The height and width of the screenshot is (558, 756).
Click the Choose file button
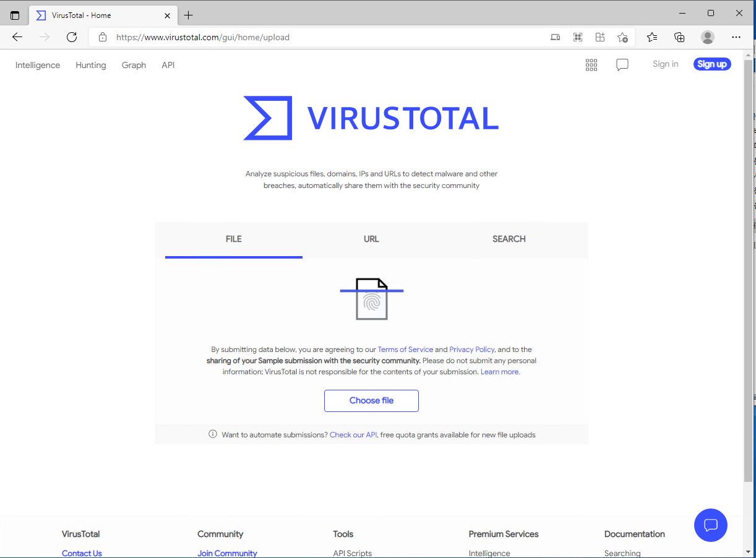[x=371, y=401]
